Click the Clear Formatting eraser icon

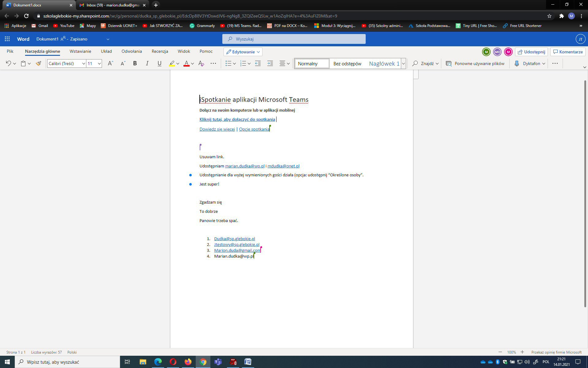pos(201,63)
